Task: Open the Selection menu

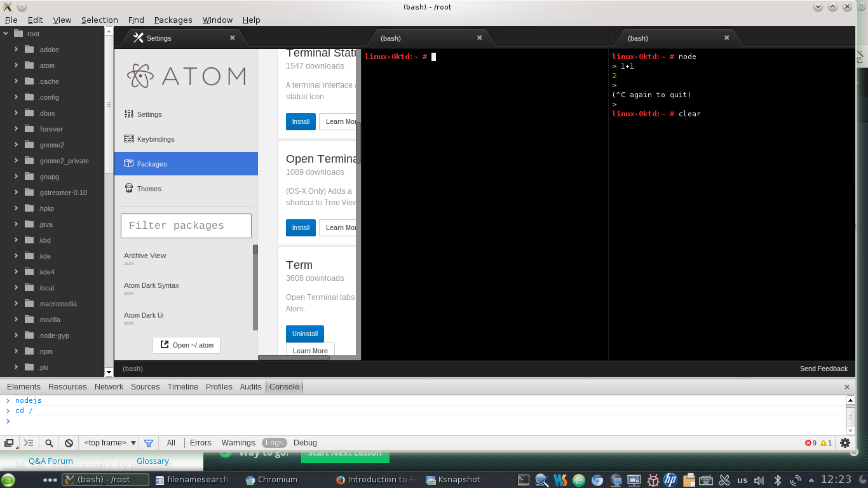Action: [x=99, y=20]
